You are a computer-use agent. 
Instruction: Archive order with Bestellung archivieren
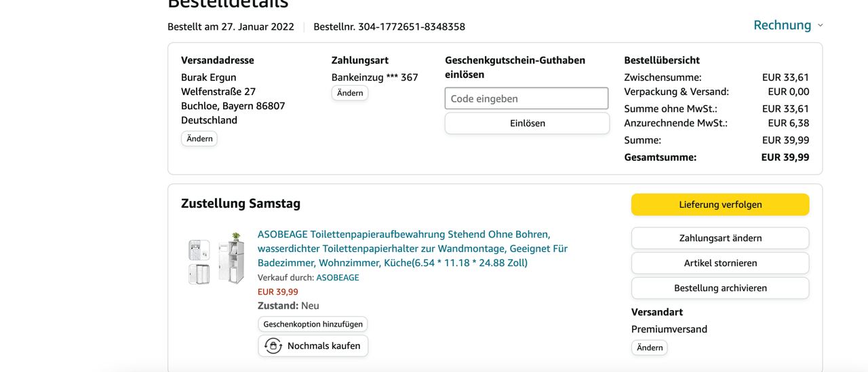tap(720, 288)
